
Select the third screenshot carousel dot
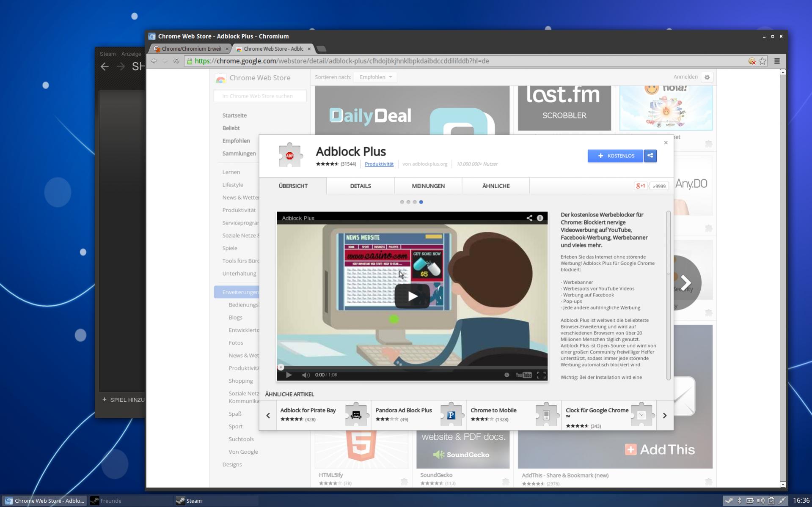pos(415,202)
